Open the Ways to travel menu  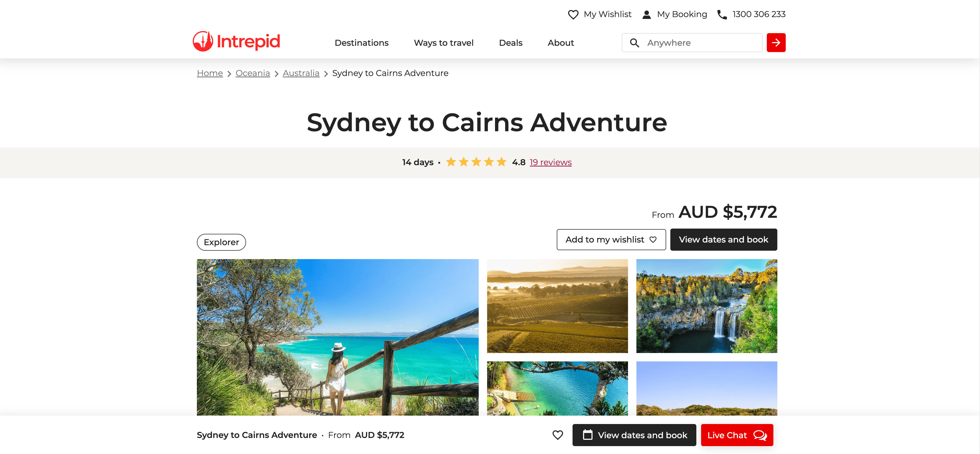click(x=443, y=43)
